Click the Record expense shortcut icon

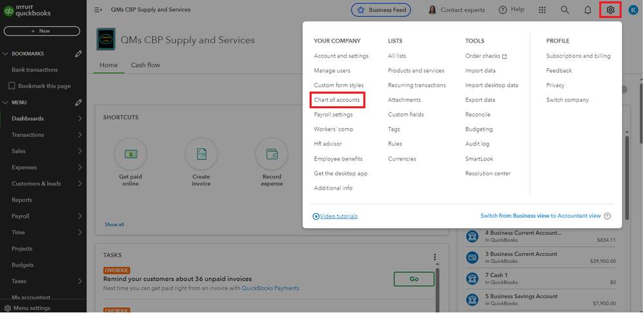click(272, 154)
